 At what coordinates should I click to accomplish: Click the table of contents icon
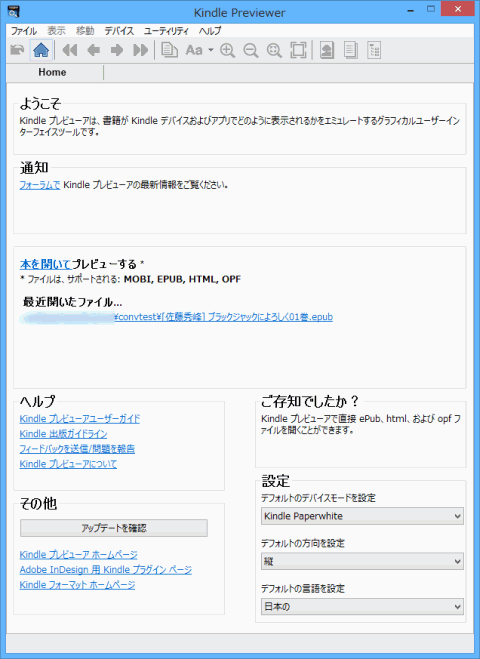[374, 50]
